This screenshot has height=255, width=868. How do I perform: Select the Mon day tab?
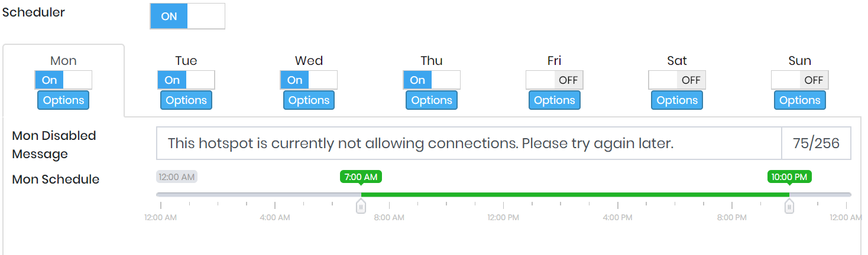tap(63, 61)
